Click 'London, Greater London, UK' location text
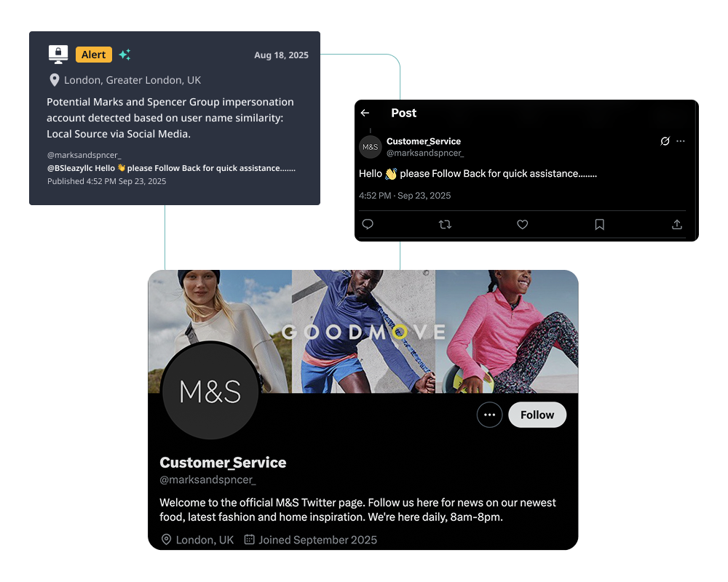The height and width of the screenshot is (582, 728). coord(132,80)
